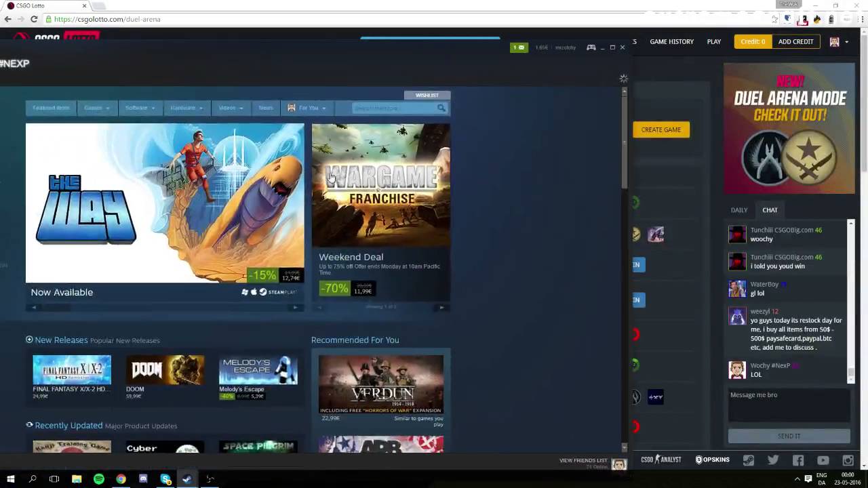
Task: Open Instagram icon in CSGO Lotto footer
Action: pyautogui.click(x=848, y=460)
